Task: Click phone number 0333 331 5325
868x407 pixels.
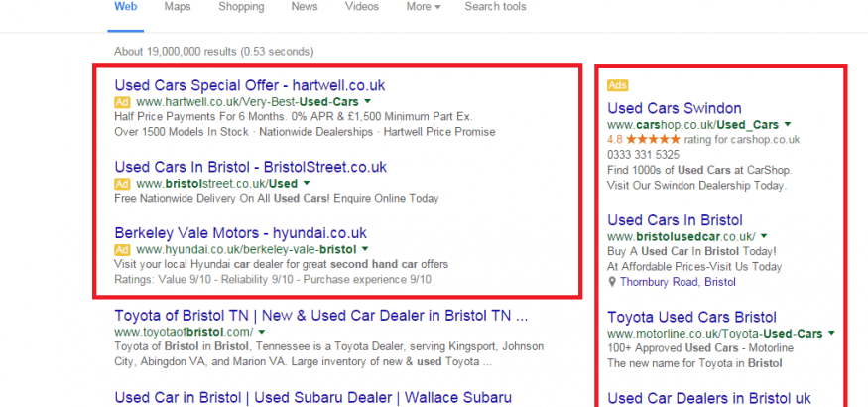Action: 643,155
